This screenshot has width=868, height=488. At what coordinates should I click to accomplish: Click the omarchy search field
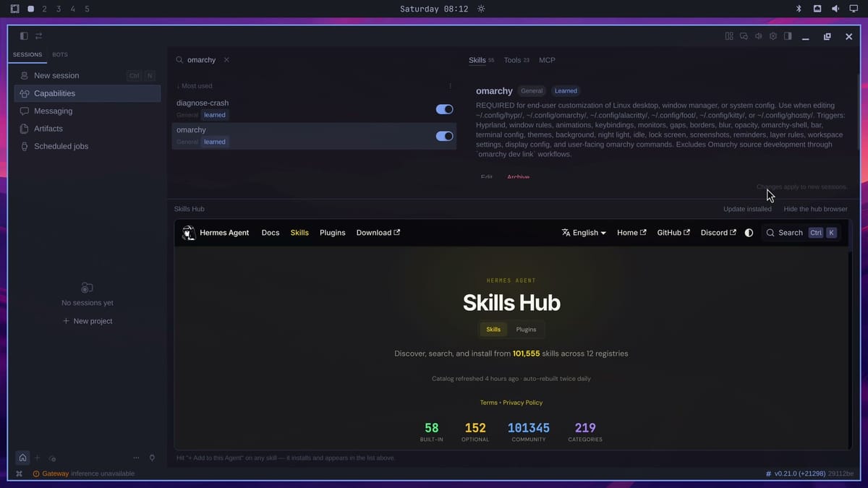coord(201,60)
